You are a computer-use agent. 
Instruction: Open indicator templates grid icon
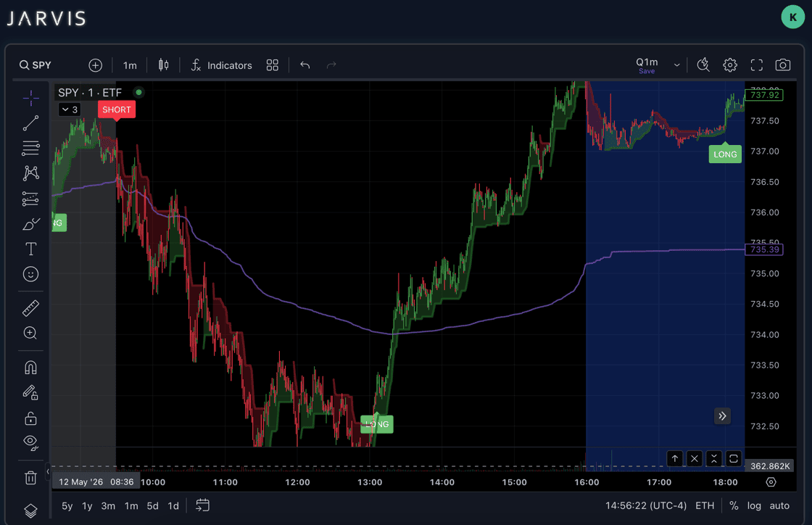pyautogui.click(x=273, y=65)
